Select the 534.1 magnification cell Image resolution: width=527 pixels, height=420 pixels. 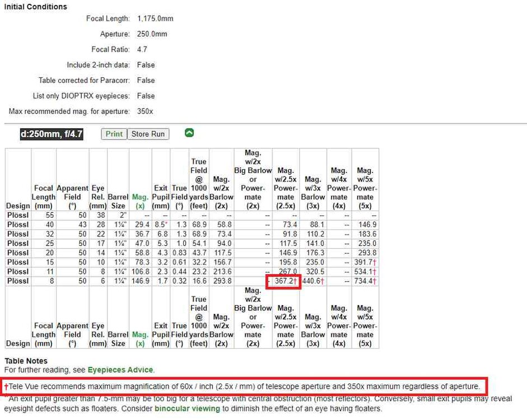(365, 272)
